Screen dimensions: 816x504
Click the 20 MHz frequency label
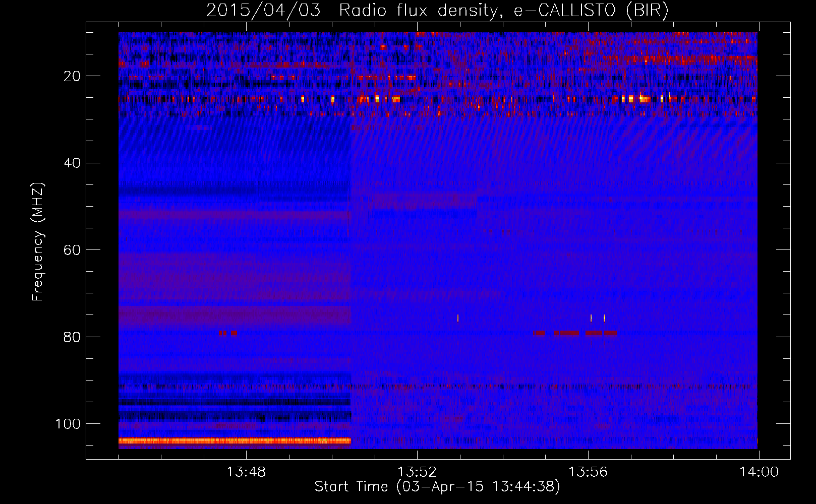coord(72,76)
